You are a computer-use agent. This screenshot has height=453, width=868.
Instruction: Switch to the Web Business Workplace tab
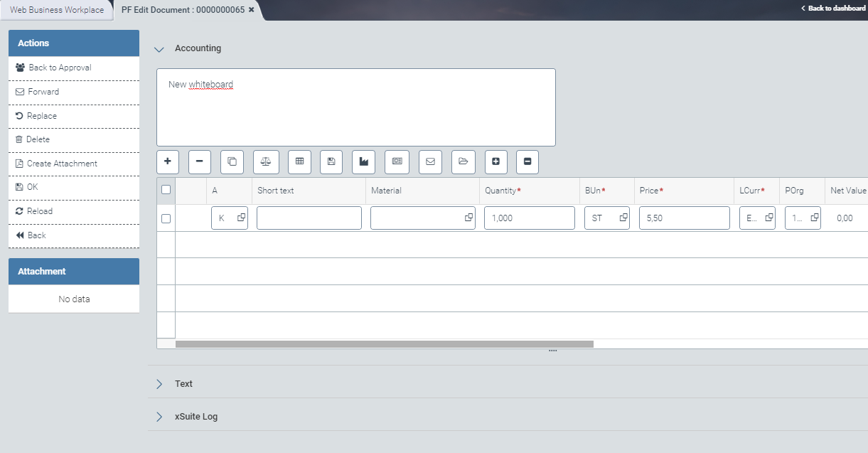tap(56, 10)
